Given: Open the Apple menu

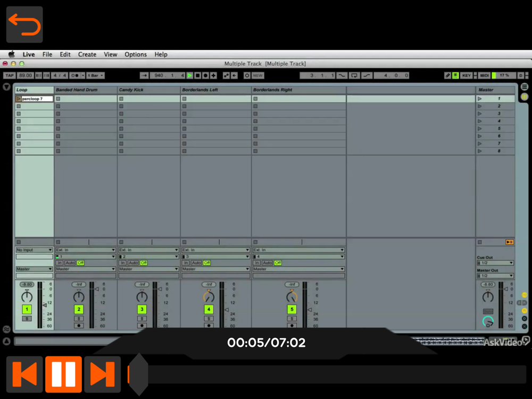Looking at the screenshot, I should click(12, 54).
